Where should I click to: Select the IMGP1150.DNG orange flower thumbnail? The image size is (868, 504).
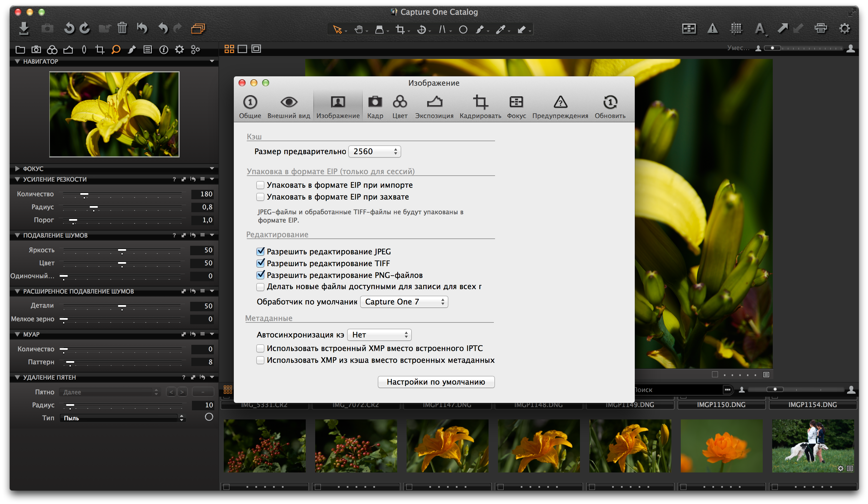pos(721,445)
